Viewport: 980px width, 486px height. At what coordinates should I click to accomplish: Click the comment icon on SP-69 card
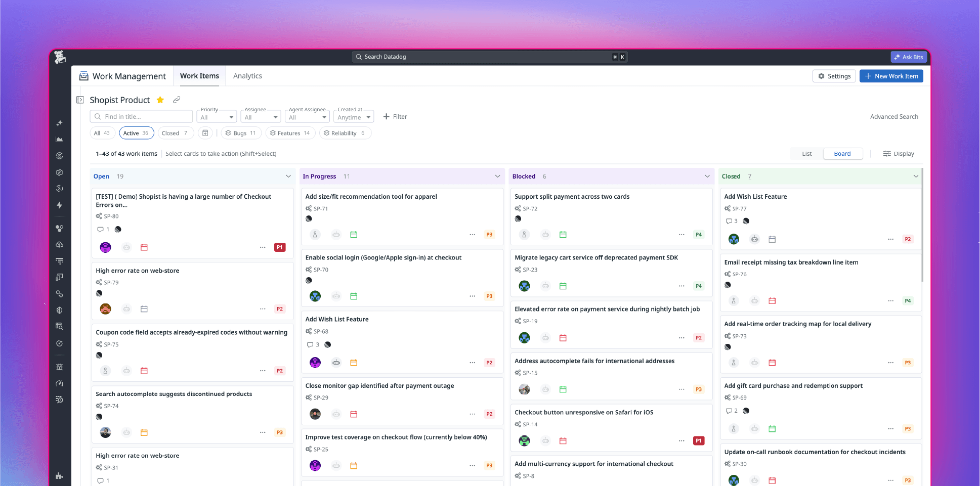pos(729,411)
